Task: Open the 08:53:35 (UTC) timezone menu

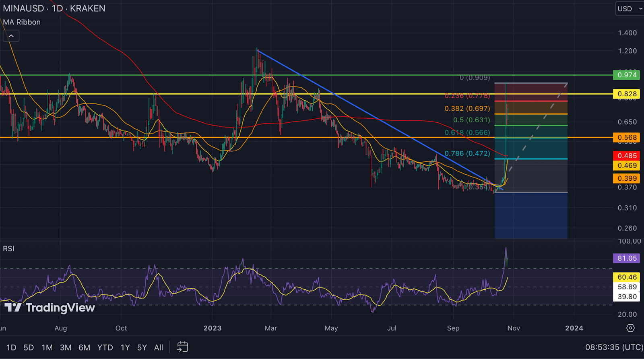Action: point(614,347)
